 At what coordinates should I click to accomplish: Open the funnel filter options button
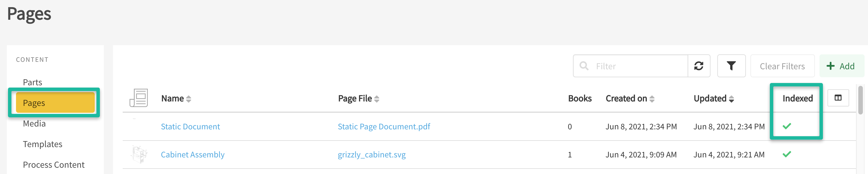(x=731, y=66)
